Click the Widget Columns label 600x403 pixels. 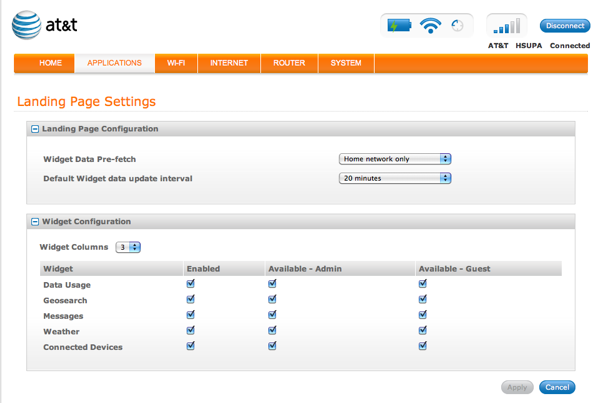coord(74,247)
